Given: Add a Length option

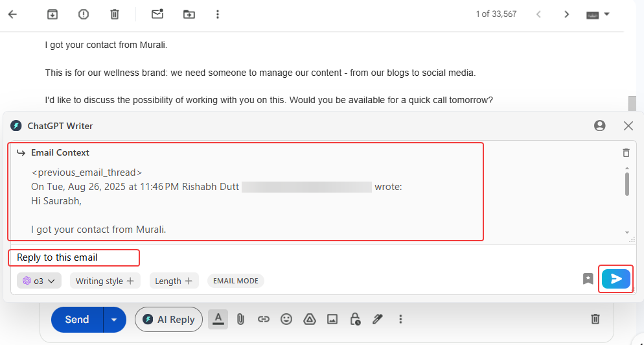Looking at the screenshot, I should coord(174,281).
